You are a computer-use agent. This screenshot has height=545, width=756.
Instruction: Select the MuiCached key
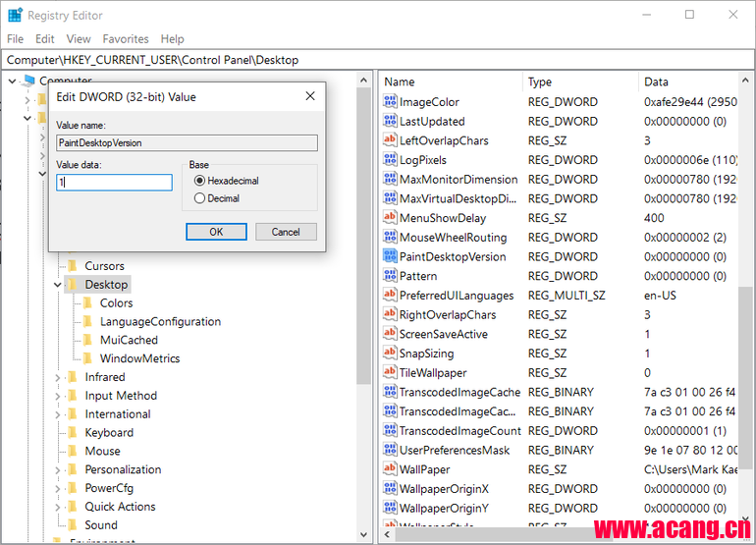(129, 340)
